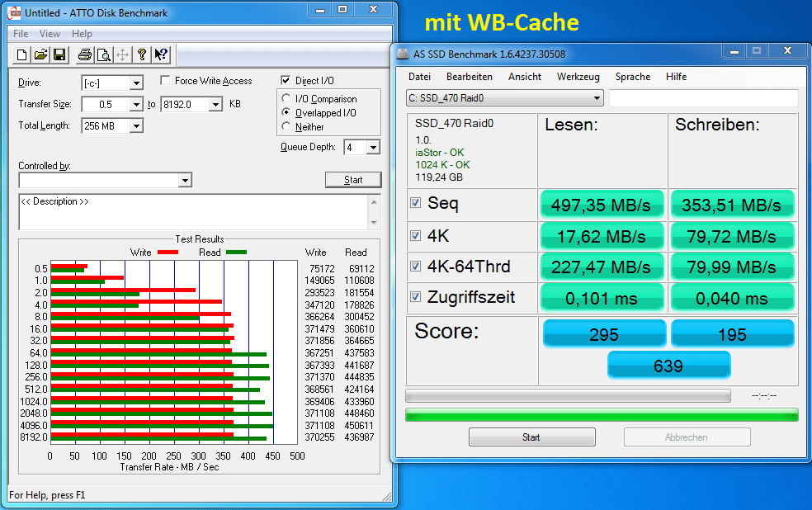The width and height of the screenshot is (812, 510).
Task: Enable Force Write Access checkbox
Action: [x=165, y=80]
